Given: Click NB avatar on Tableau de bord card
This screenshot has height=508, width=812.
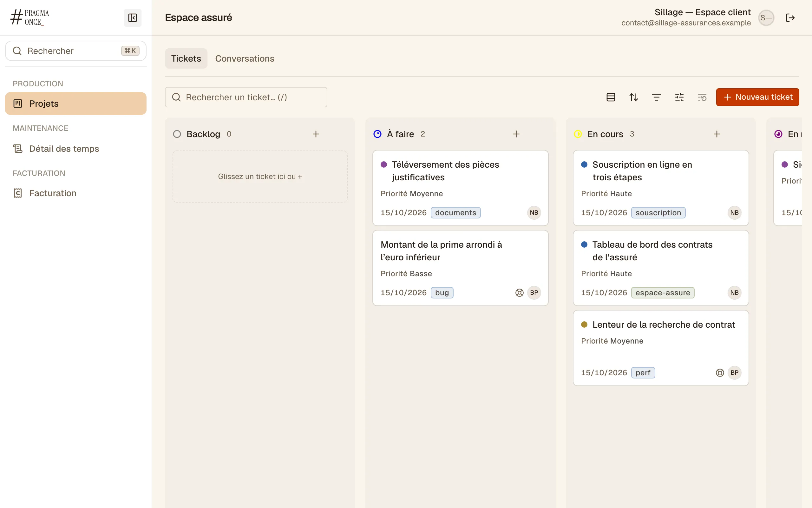Looking at the screenshot, I should 735,293.
